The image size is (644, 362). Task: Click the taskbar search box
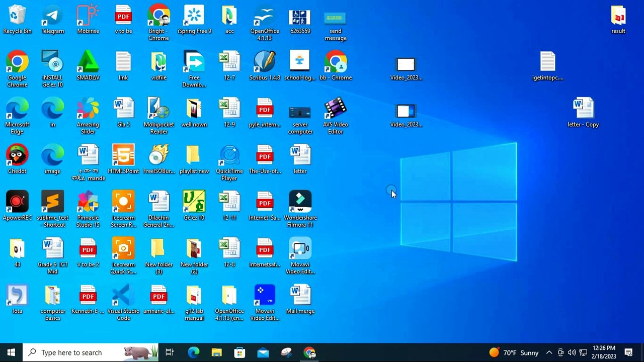pos(91,352)
